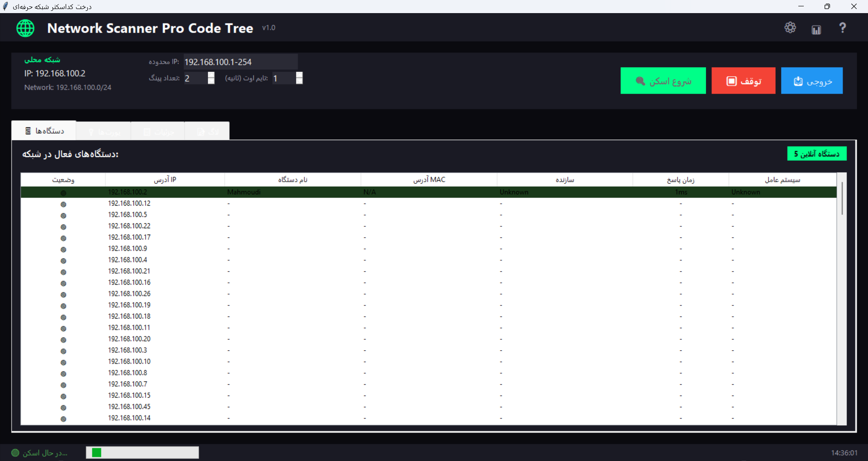The image size is (868, 461).
Task: Focus the IP range field 192.168.100.1-254
Action: tap(240, 62)
